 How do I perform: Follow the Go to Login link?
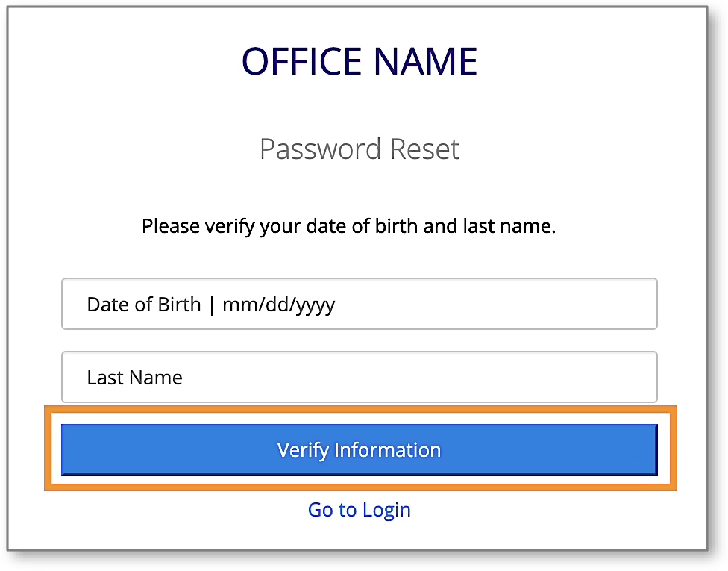click(359, 510)
